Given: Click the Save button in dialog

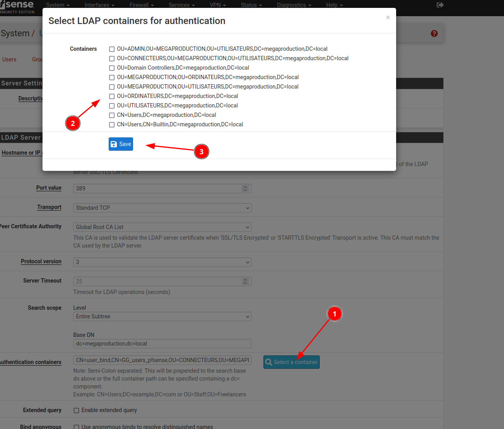Looking at the screenshot, I should click(x=121, y=144).
